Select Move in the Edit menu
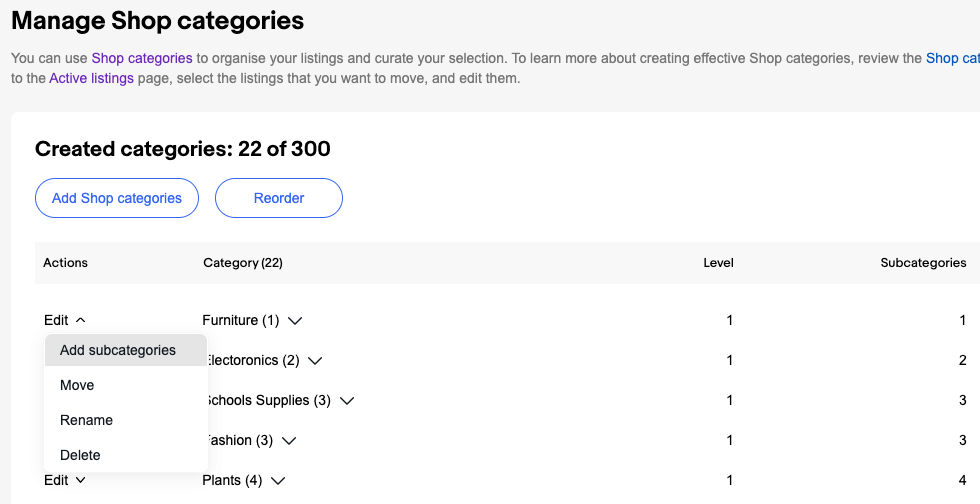 (77, 385)
